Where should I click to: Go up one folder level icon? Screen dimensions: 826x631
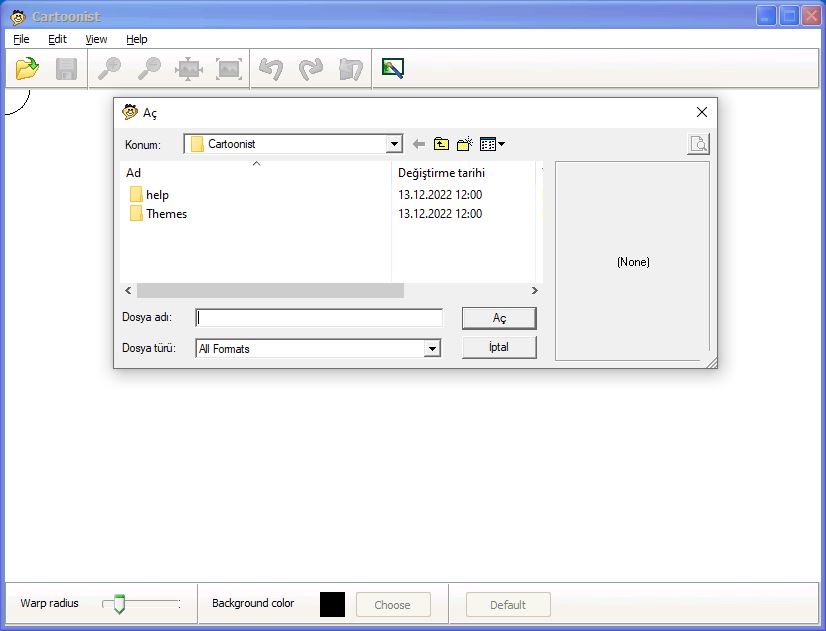[441, 144]
